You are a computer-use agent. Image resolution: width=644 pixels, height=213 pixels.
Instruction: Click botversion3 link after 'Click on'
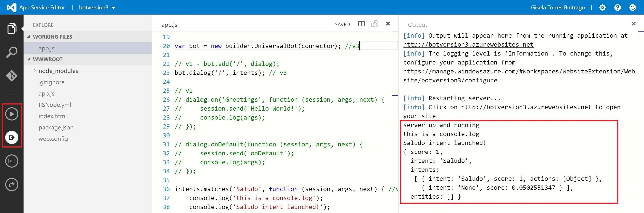pyautogui.click(x=526, y=107)
